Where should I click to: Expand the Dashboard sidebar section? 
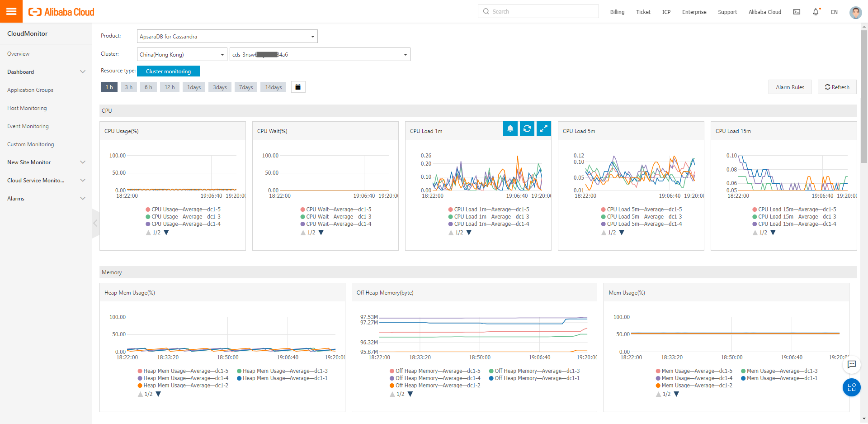(46, 72)
